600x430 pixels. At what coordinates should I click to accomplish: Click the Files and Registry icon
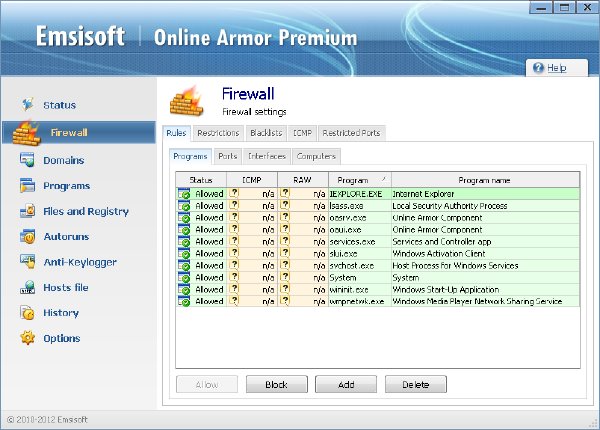[27, 211]
